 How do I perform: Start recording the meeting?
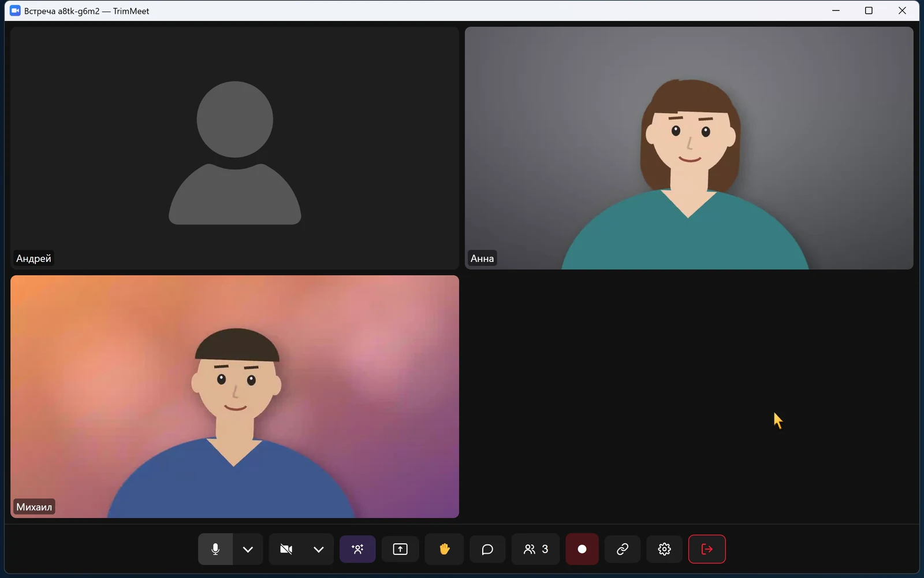tap(582, 549)
